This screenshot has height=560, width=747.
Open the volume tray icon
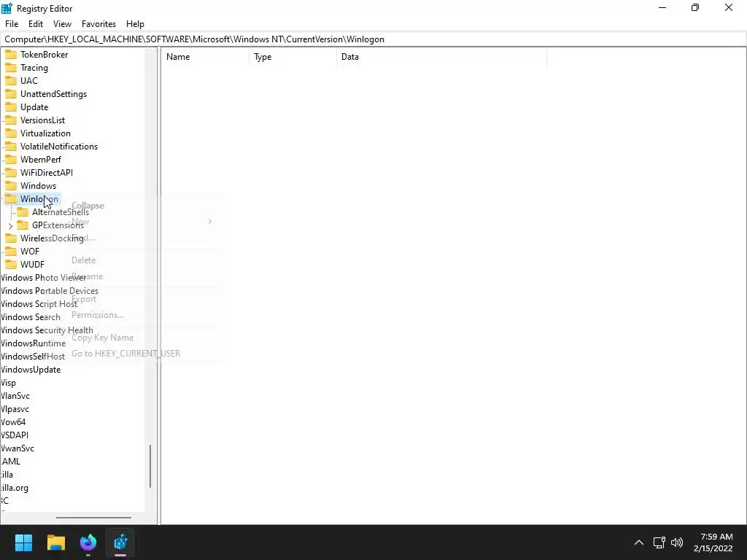677,542
